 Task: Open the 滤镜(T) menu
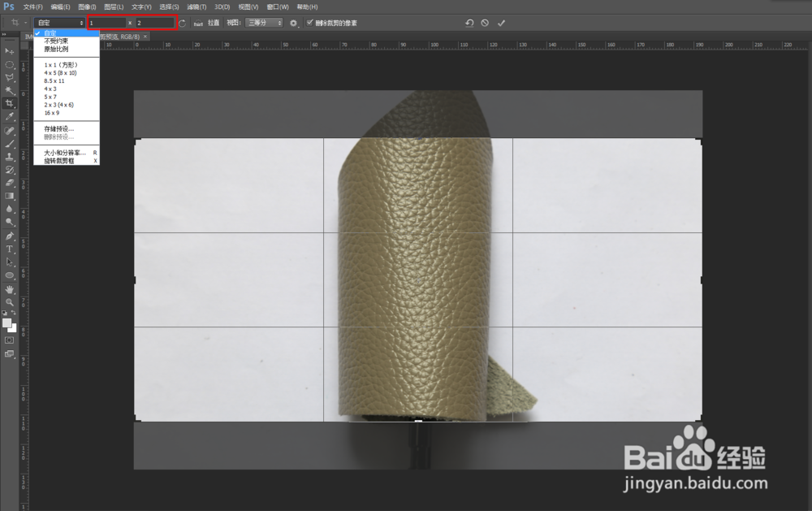coord(197,6)
